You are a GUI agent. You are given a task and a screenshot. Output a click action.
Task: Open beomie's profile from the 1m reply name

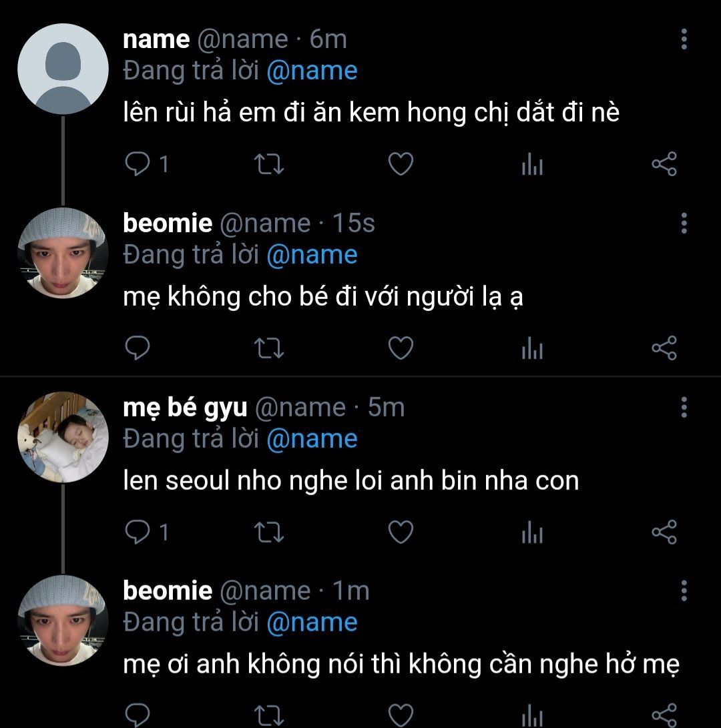pyautogui.click(x=168, y=591)
